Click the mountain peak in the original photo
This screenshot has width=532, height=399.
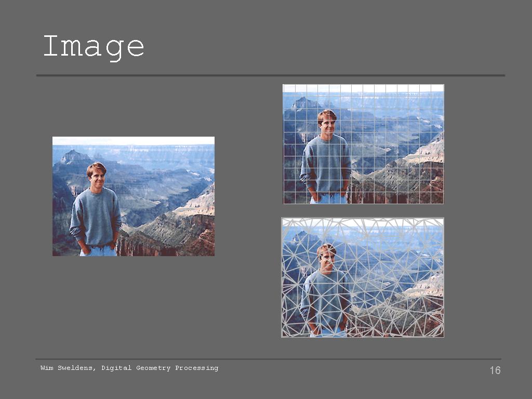(73, 156)
